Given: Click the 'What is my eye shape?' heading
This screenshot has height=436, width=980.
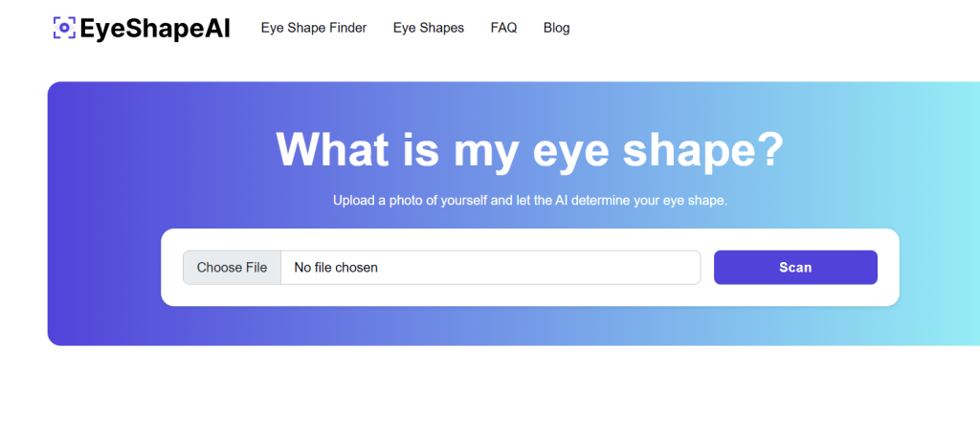Looking at the screenshot, I should point(529,149).
